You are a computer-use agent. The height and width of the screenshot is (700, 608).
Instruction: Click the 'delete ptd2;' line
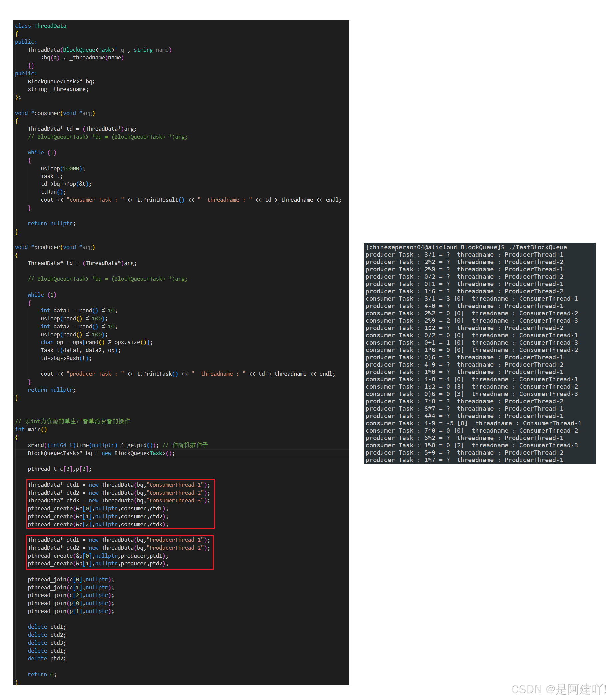[x=47, y=659]
